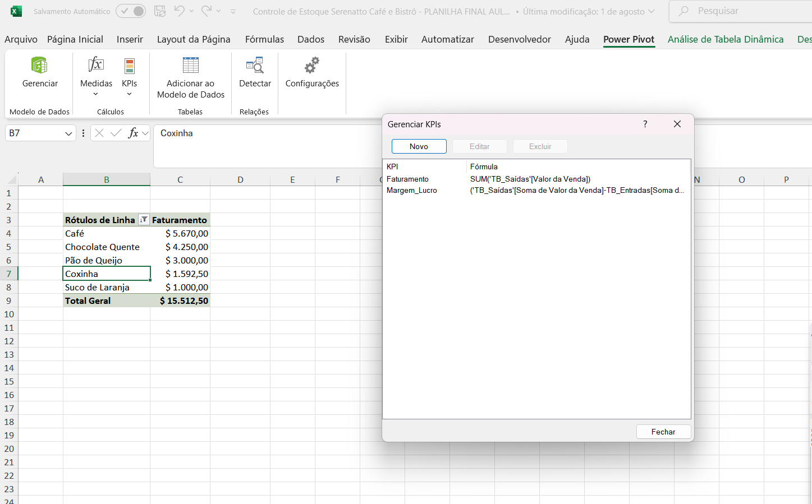
Task: Expand the formula bar fx dropdown
Action: [x=145, y=133]
